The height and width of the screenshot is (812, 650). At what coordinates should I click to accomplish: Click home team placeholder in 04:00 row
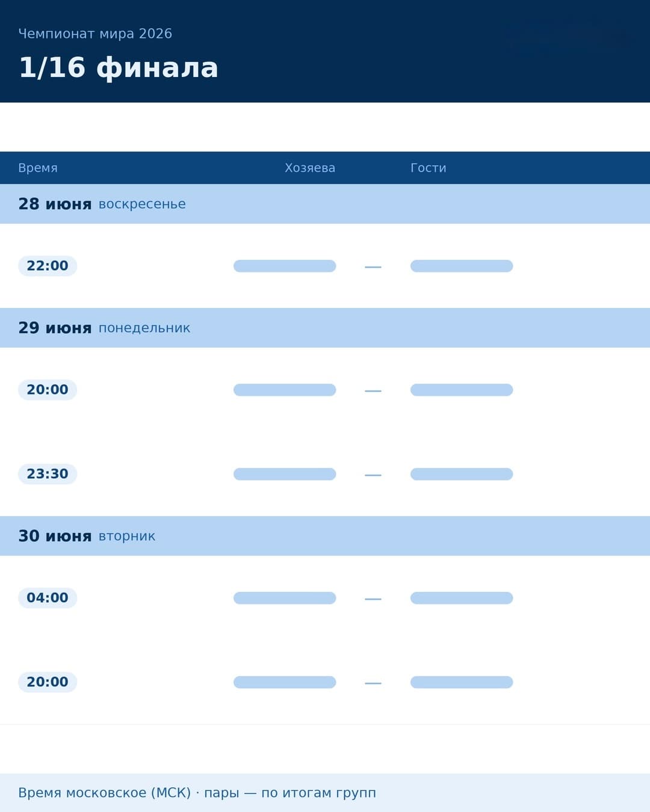click(x=285, y=598)
